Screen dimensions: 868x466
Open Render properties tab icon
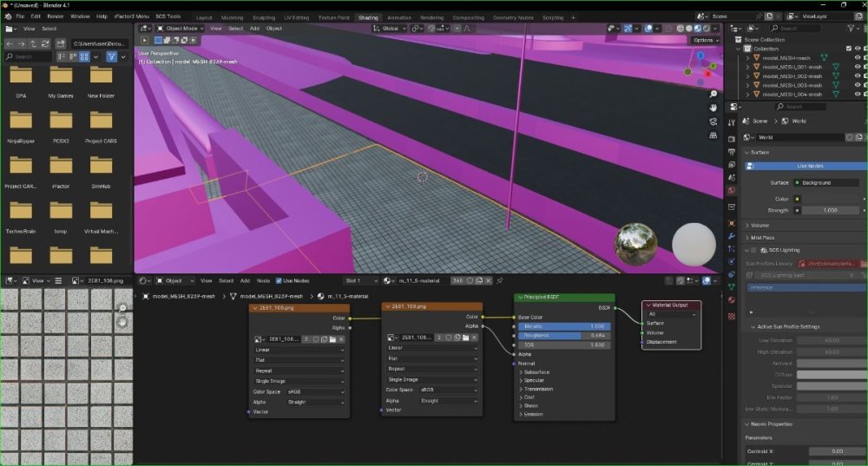click(731, 139)
